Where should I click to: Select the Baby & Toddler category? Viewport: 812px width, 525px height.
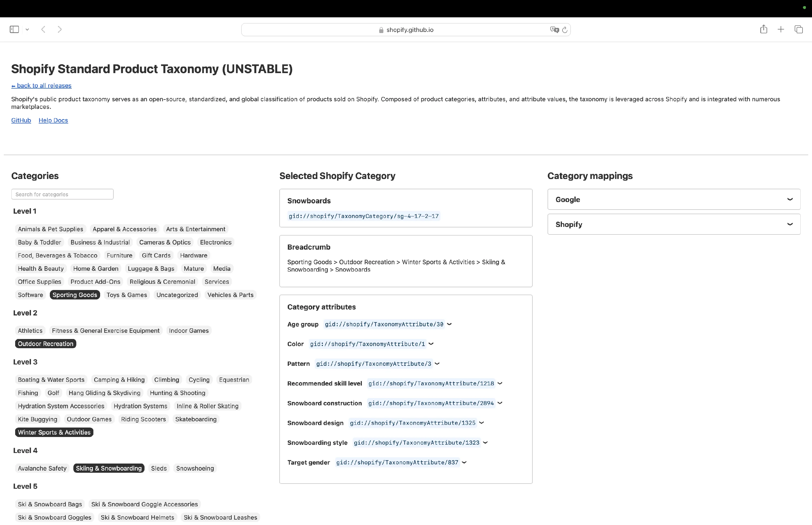coord(39,242)
